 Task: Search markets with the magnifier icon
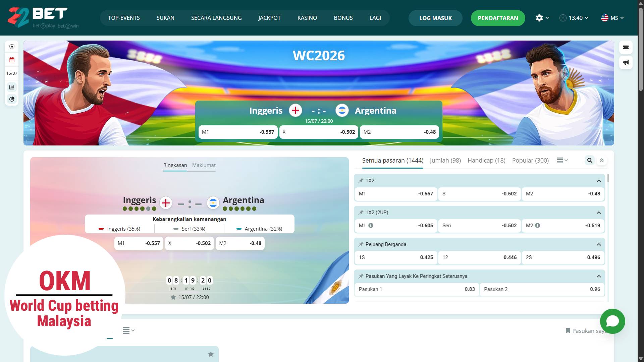[x=590, y=160]
